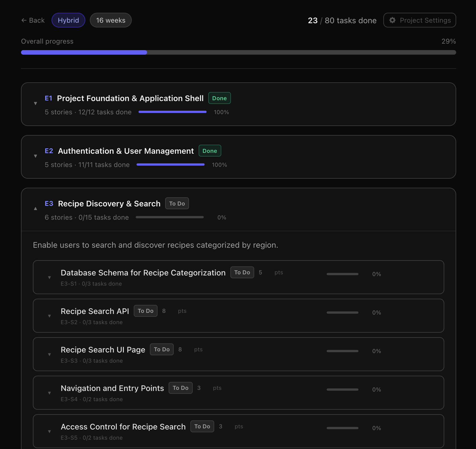
Task: Click the 100% label on E2 epic
Action: click(219, 165)
